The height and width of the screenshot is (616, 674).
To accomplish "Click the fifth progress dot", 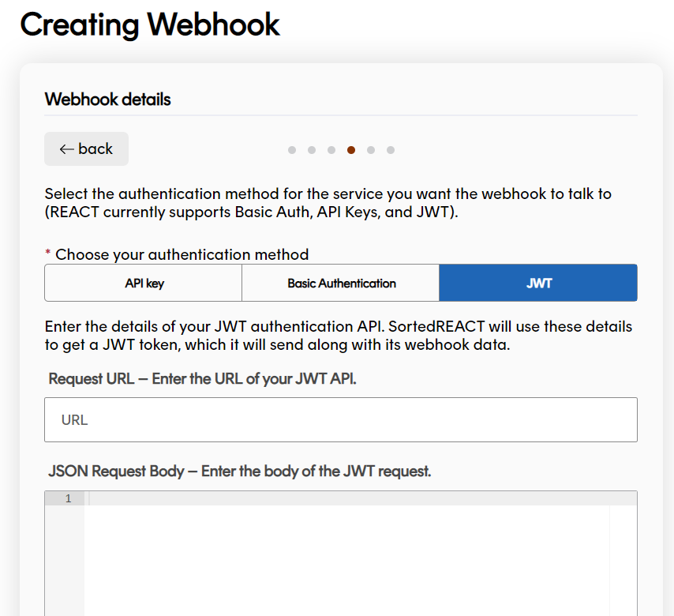I will pos(371,149).
